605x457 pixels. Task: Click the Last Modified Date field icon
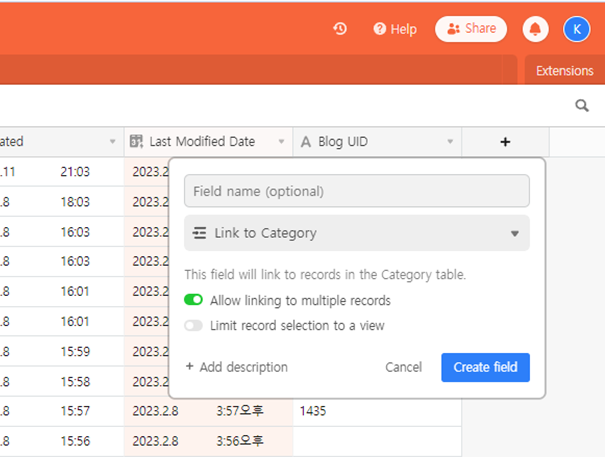coord(136,142)
